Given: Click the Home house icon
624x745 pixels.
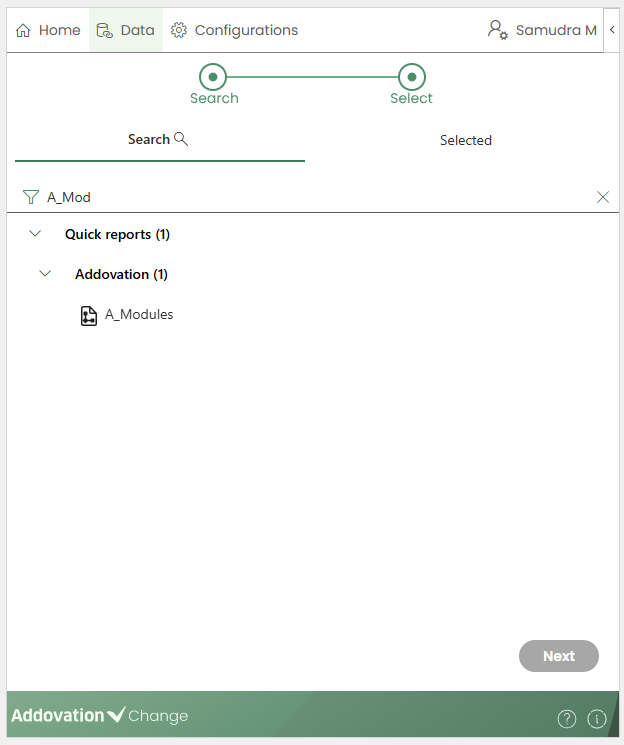Looking at the screenshot, I should coord(24,30).
